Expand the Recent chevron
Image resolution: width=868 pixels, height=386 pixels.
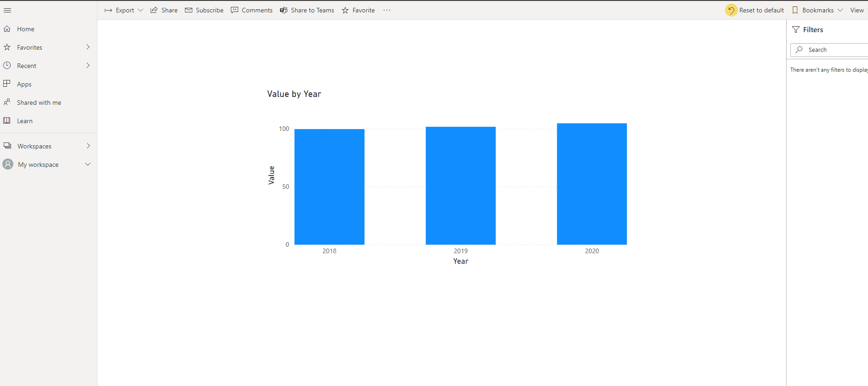88,65
